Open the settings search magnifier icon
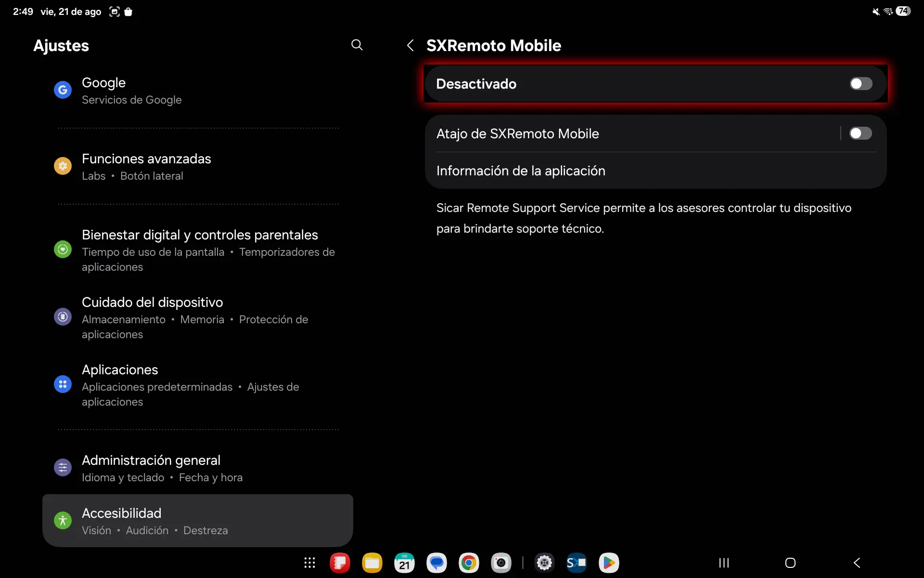Image resolution: width=924 pixels, height=578 pixels. (x=357, y=45)
